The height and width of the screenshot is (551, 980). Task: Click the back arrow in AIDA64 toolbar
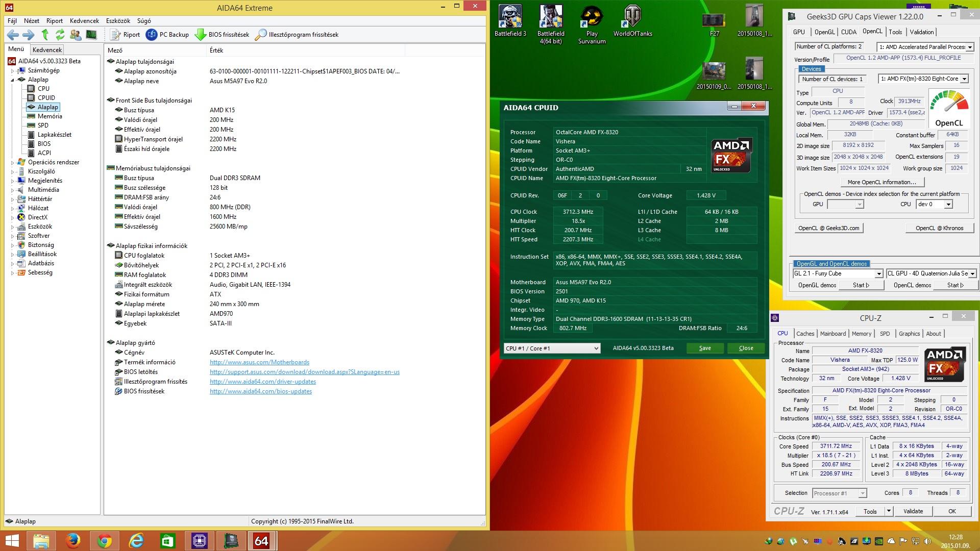[x=13, y=35]
